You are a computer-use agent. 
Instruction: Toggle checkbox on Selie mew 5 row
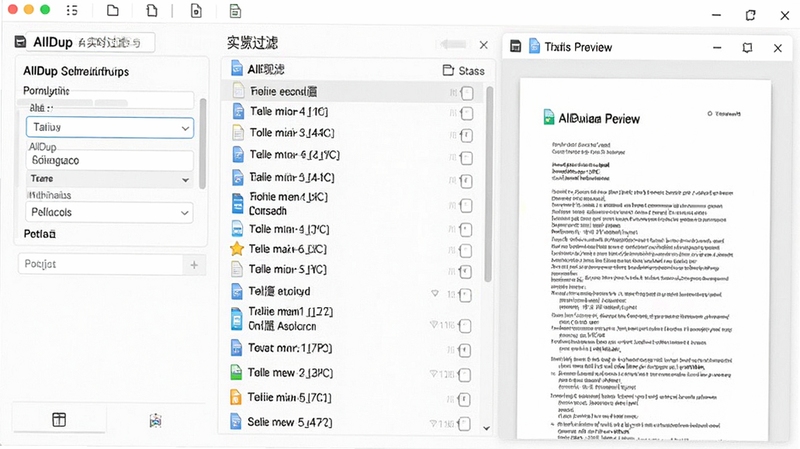click(x=464, y=423)
